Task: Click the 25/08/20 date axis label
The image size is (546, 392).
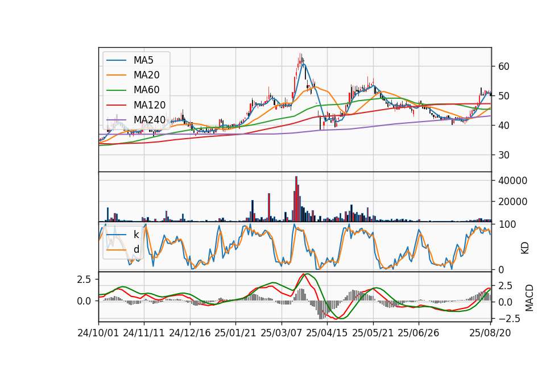Action: [x=490, y=333]
